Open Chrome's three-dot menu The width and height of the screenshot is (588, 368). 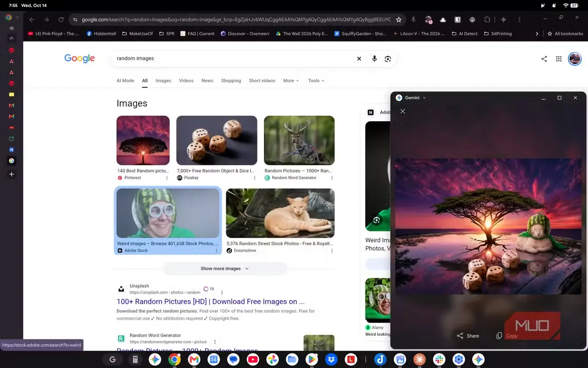(x=519, y=20)
